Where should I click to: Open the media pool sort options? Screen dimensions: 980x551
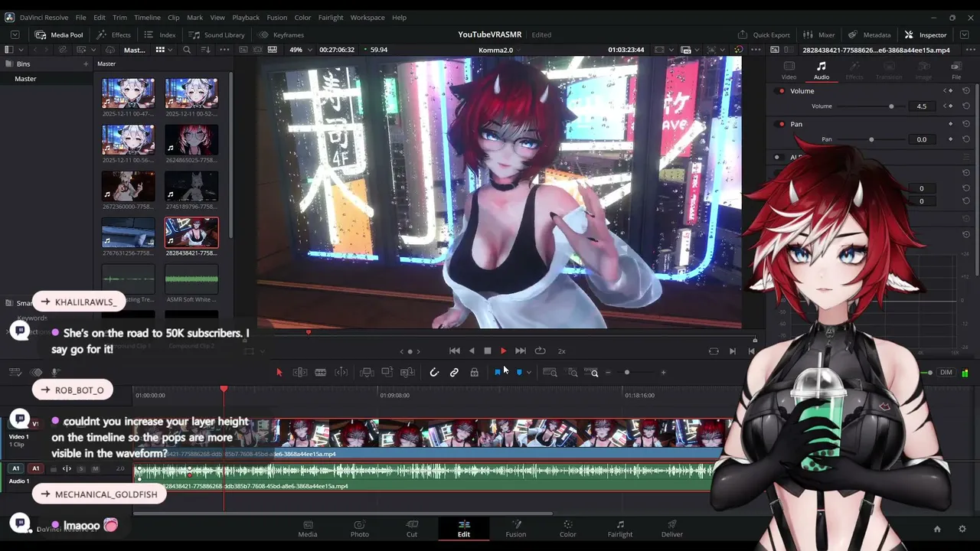pyautogui.click(x=205, y=50)
